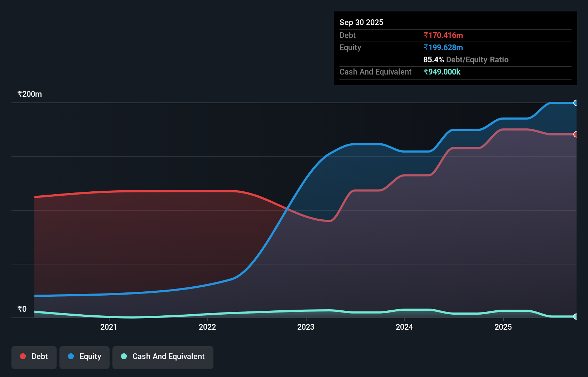This screenshot has width=588, height=377.
Task: Click the ₹200m gridline label
Action: [x=29, y=94]
